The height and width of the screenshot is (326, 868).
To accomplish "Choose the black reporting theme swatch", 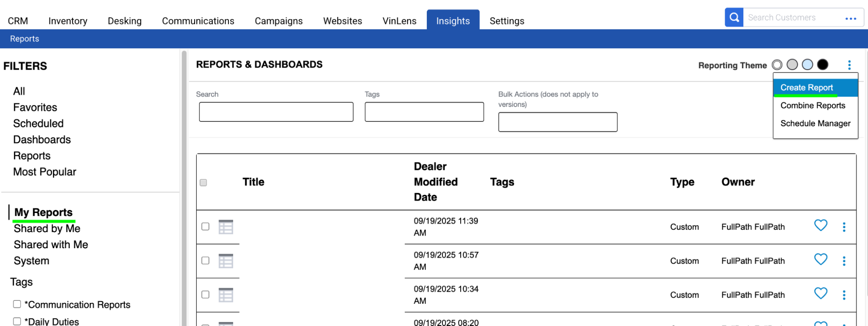I will point(822,65).
